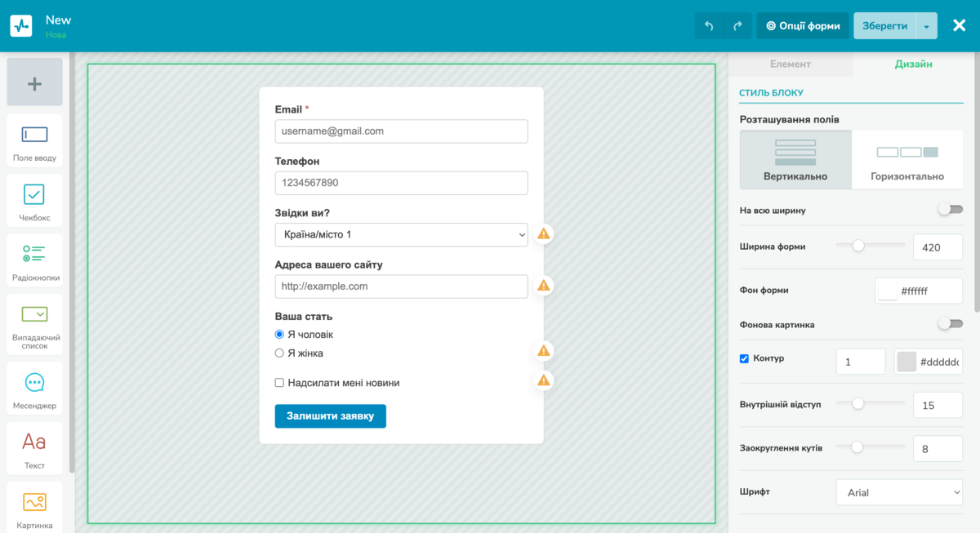Click the redo arrow icon
980x533 pixels.
pyautogui.click(x=737, y=26)
